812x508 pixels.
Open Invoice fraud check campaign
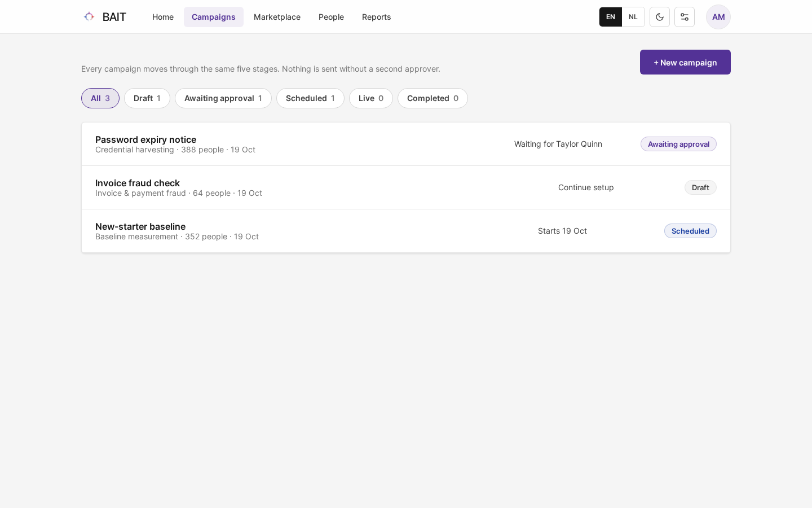pos(406,187)
